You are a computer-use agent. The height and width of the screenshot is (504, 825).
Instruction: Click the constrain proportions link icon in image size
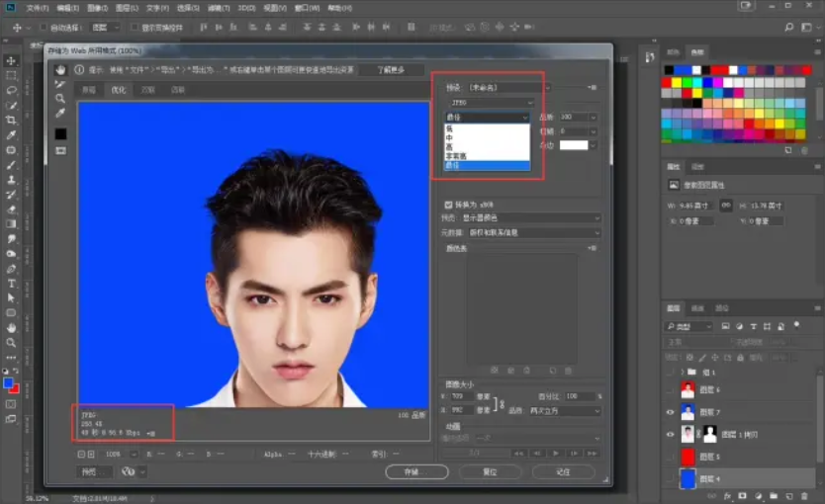[x=500, y=402]
